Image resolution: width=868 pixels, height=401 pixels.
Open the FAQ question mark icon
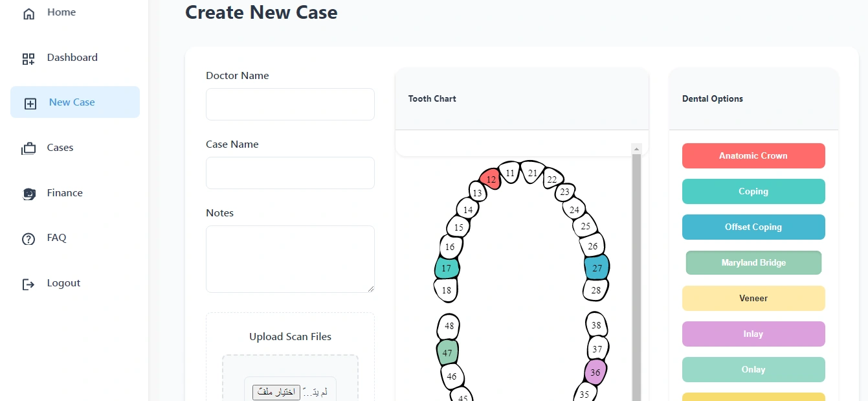coord(28,239)
